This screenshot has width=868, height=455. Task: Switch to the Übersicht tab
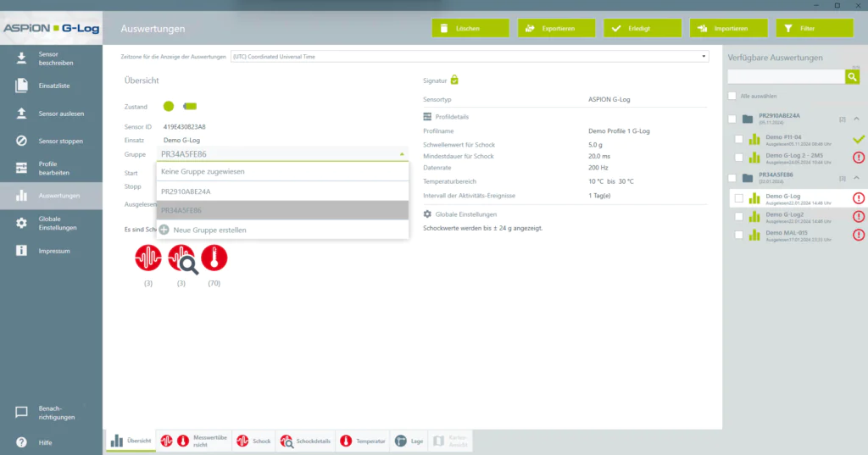click(131, 441)
